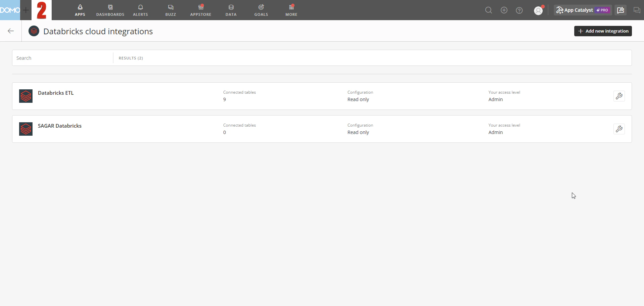Open the SAGAR Databricks integration name
Image resolution: width=644 pixels, height=306 pixels.
(60, 126)
